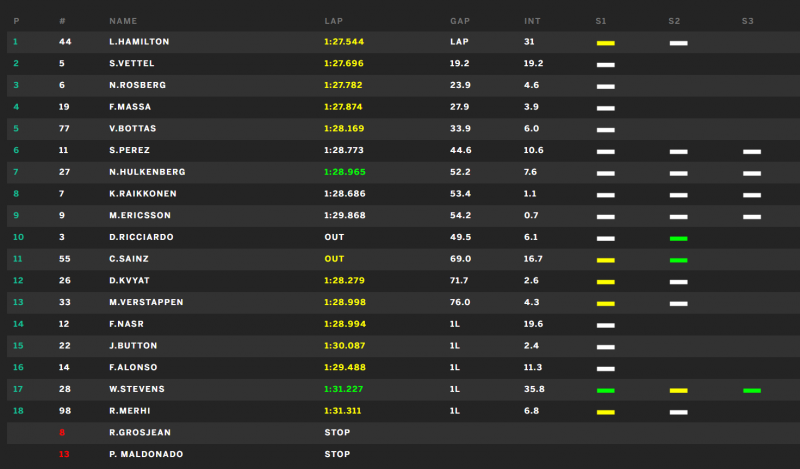The height and width of the screenshot is (469, 800).
Task: Click Ricciardo's green S2 sector indicator
Action: (679, 239)
